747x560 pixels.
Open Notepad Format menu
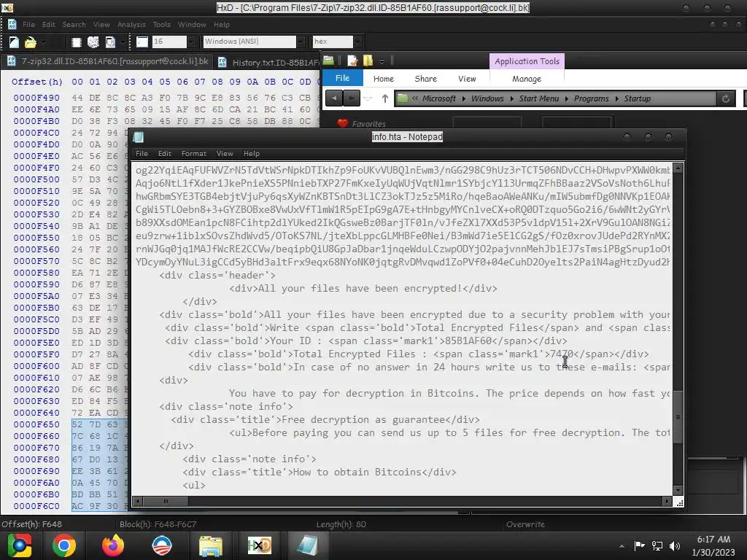194,153
